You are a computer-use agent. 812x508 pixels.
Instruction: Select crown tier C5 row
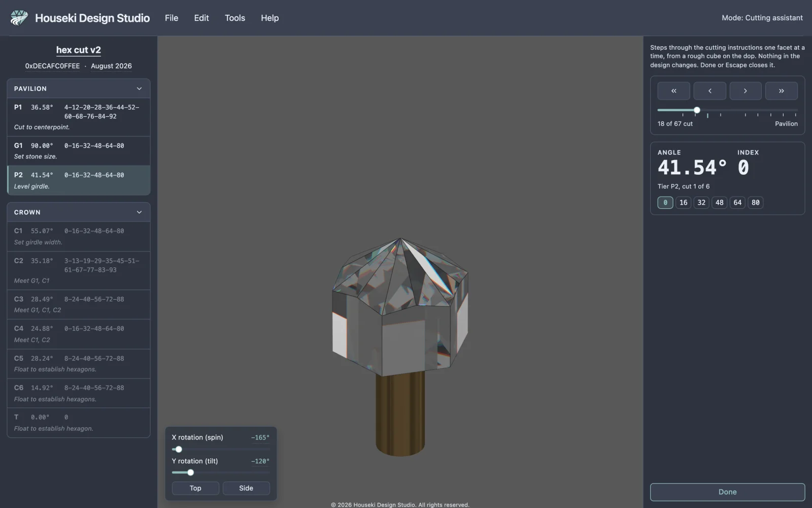[79, 363]
